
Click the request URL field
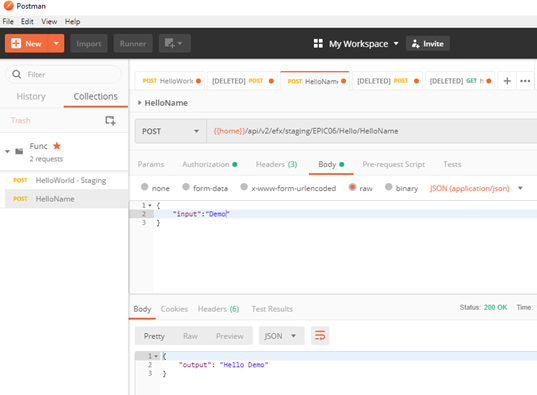[x=372, y=131]
